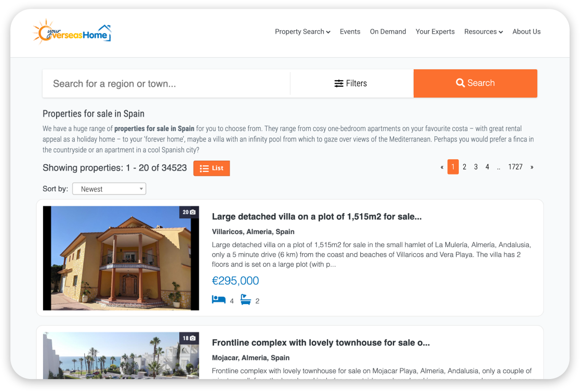Jump to last page 1727
580x392 pixels.
(x=515, y=167)
